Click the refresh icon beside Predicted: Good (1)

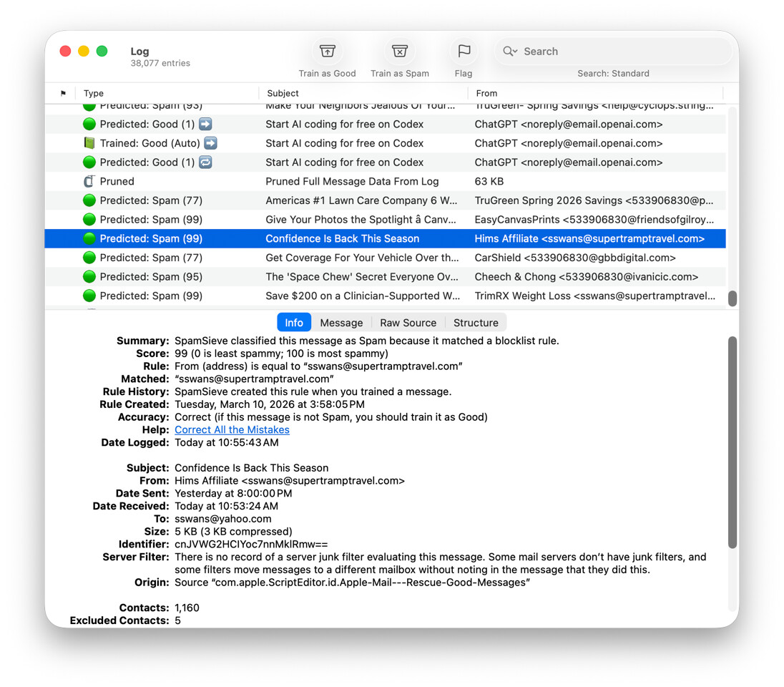click(205, 162)
